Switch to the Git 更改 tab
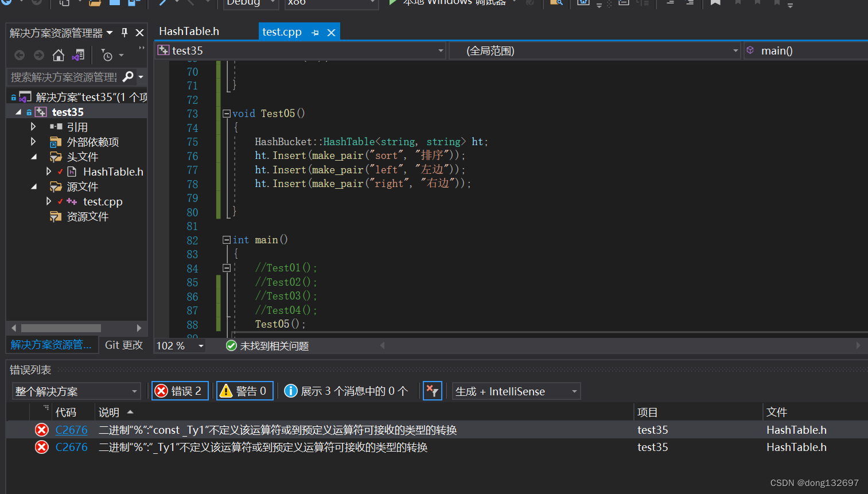The image size is (868, 494). tap(123, 345)
